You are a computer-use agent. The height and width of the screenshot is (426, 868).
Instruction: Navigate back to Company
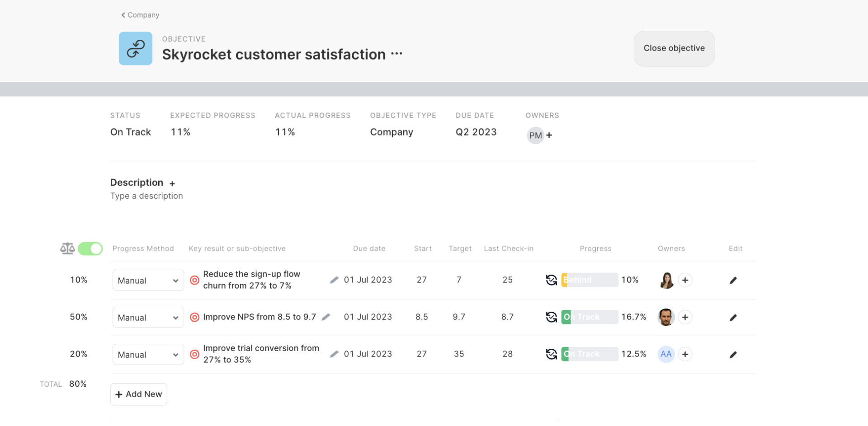[140, 15]
